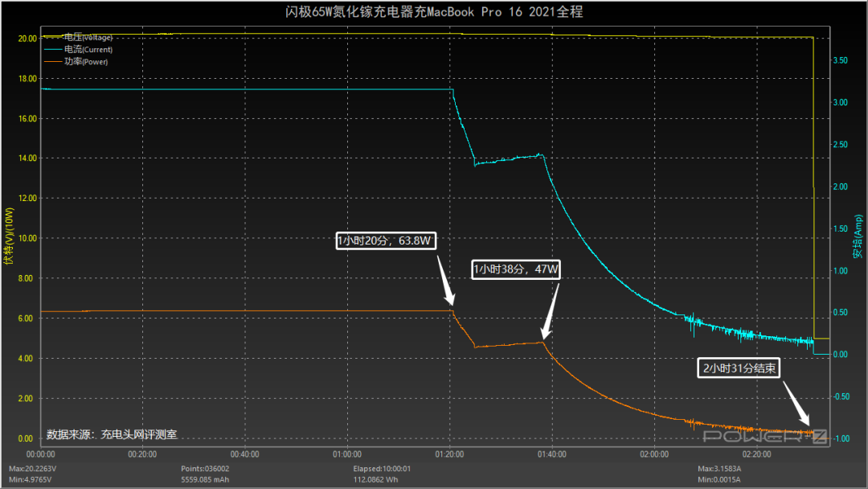
Task: Select the orange power legend line swatch
Action: 53,61
